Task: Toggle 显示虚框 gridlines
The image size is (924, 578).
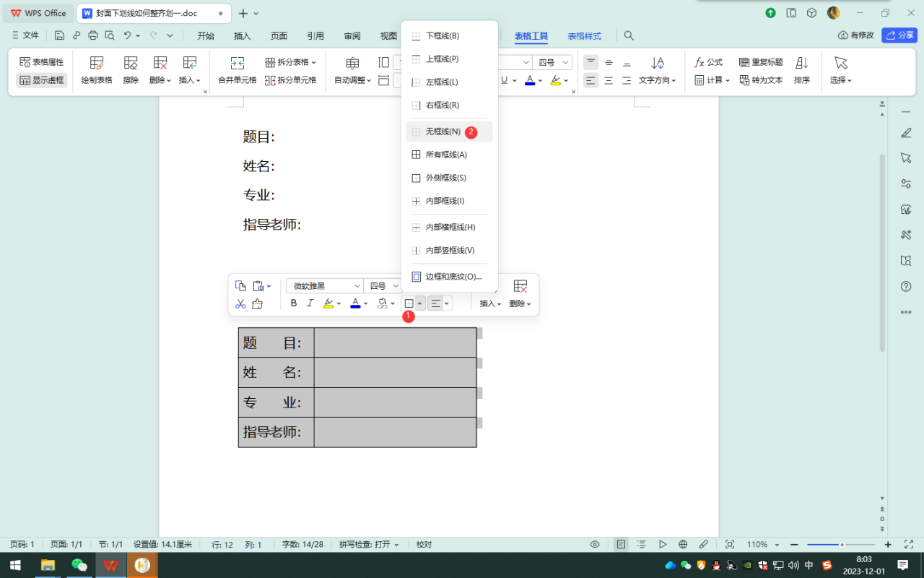Action: [x=42, y=80]
